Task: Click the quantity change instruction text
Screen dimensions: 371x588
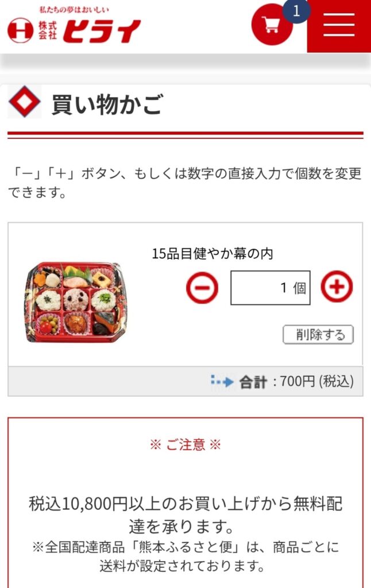Action: [x=185, y=183]
